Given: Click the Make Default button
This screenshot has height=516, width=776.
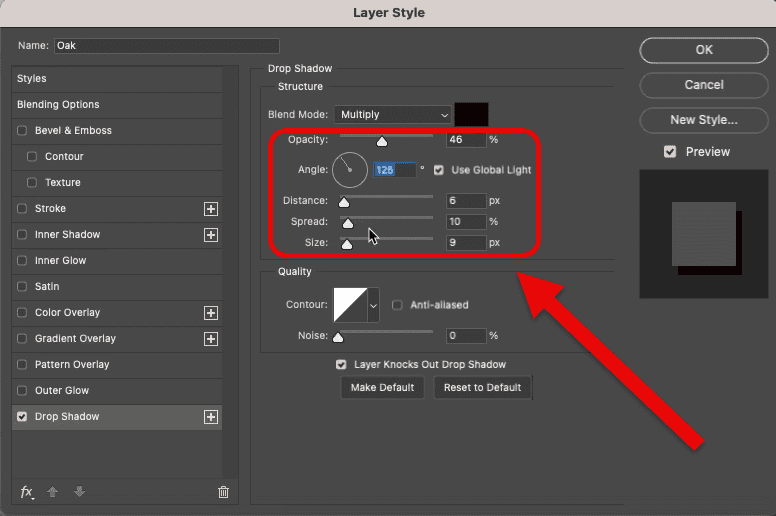Looking at the screenshot, I should (x=382, y=388).
